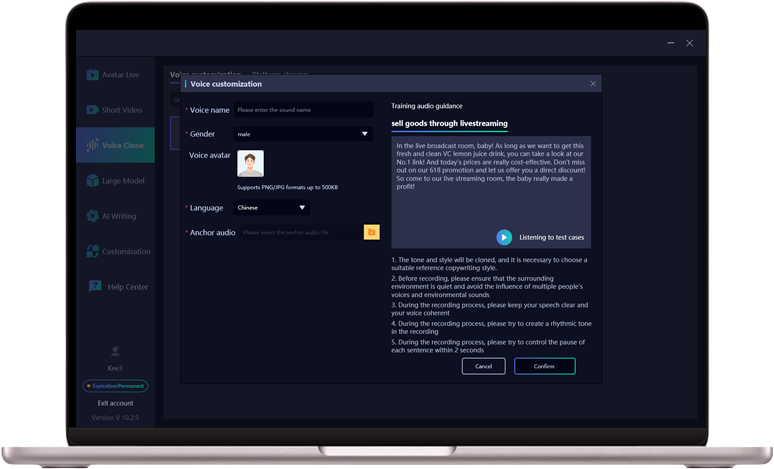Expand the Gender dropdown
This screenshot has width=774, height=469.
tap(303, 133)
